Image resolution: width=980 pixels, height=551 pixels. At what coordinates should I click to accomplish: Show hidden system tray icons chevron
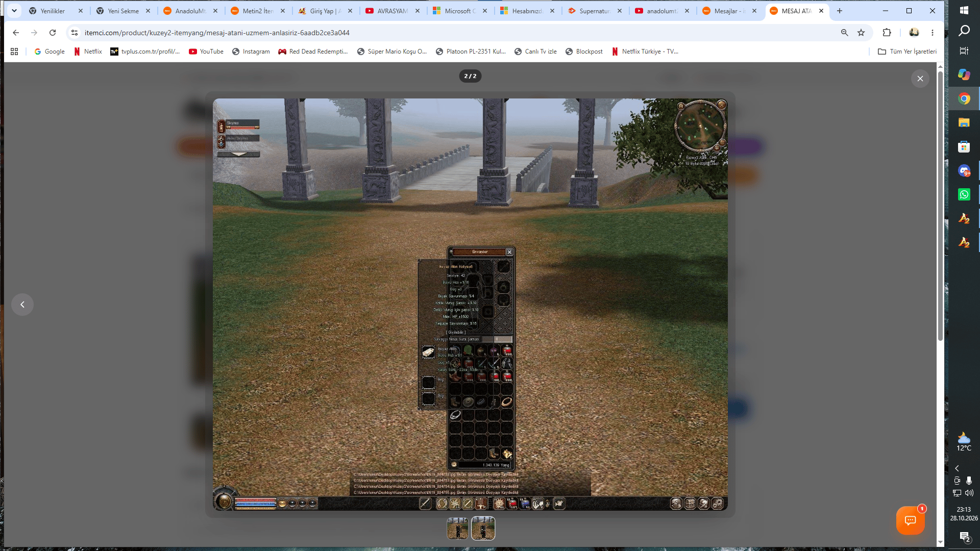pyautogui.click(x=957, y=468)
